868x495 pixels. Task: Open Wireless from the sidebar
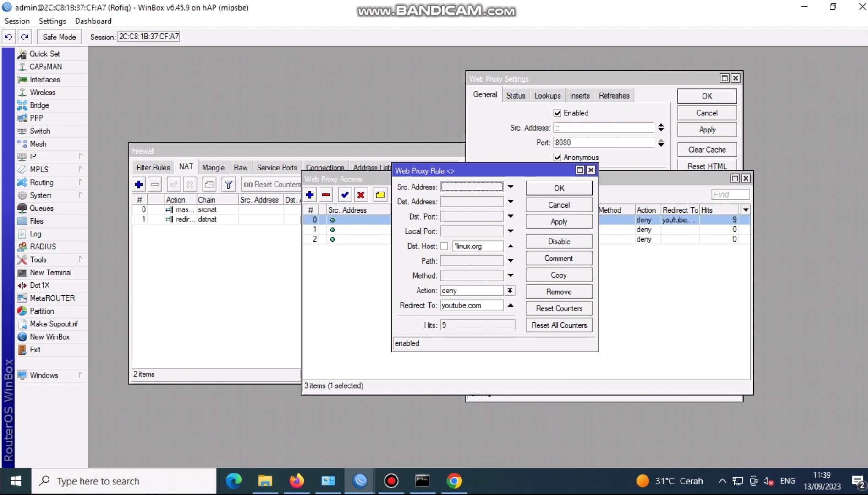[x=42, y=92]
